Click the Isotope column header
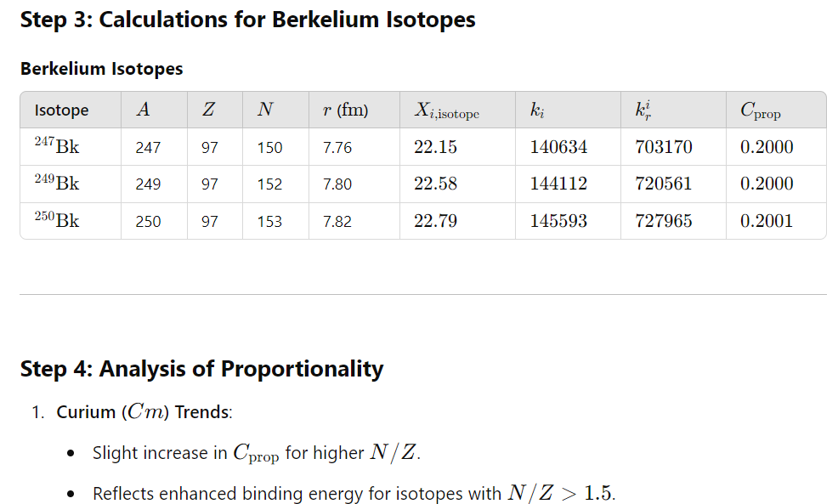This screenshot has width=838, height=504. pyautogui.click(x=61, y=110)
